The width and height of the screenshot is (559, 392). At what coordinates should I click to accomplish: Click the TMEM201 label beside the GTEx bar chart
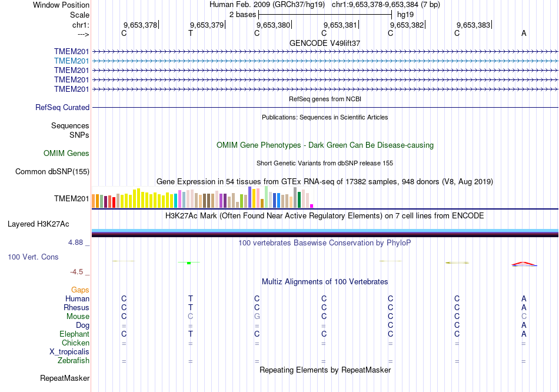(71, 199)
